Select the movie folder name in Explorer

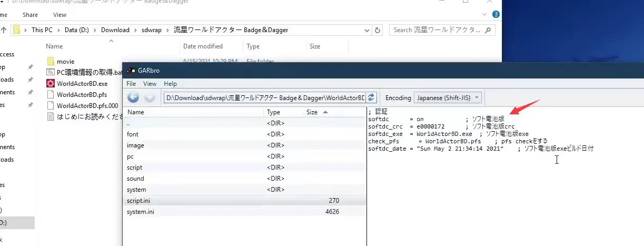point(65,61)
